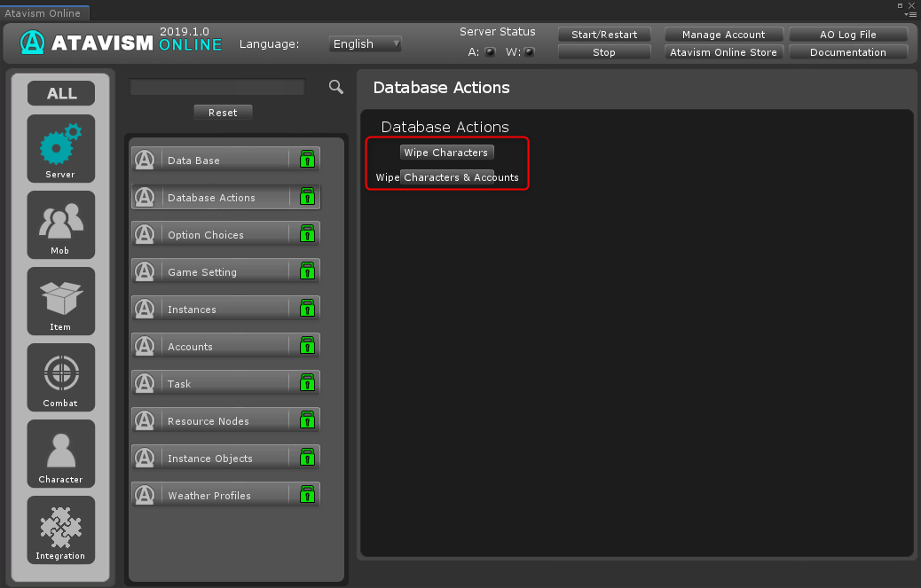Open the window options menu at top right
The image size is (921, 588).
click(911, 13)
